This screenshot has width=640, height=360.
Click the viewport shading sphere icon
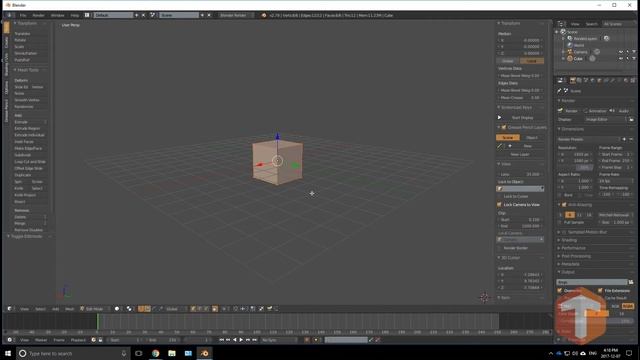(118, 309)
